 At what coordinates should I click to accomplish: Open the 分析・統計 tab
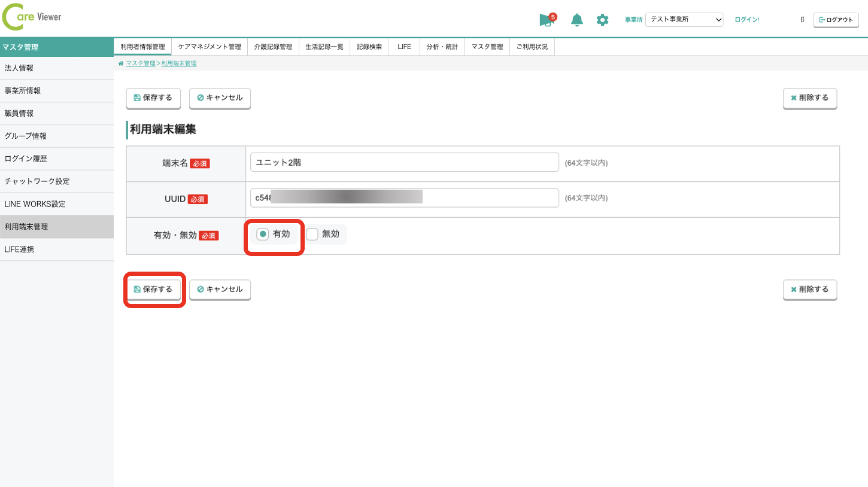point(442,47)
